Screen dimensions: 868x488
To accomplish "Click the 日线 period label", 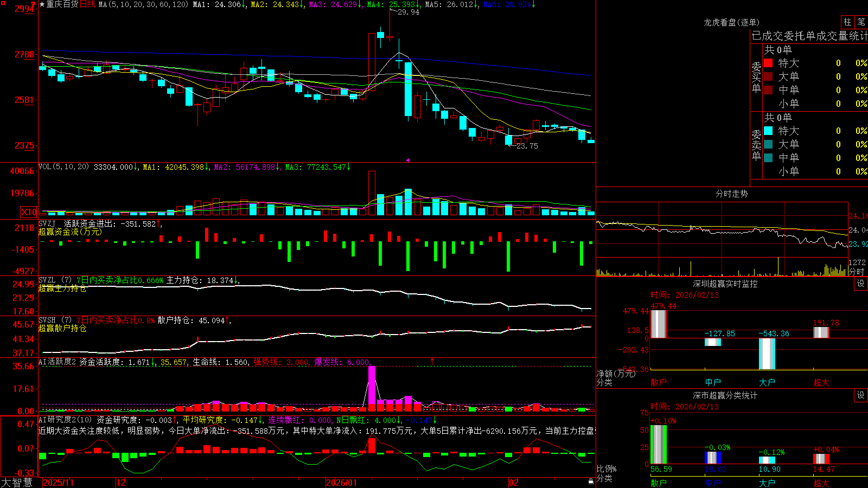I will pos(87,4).
